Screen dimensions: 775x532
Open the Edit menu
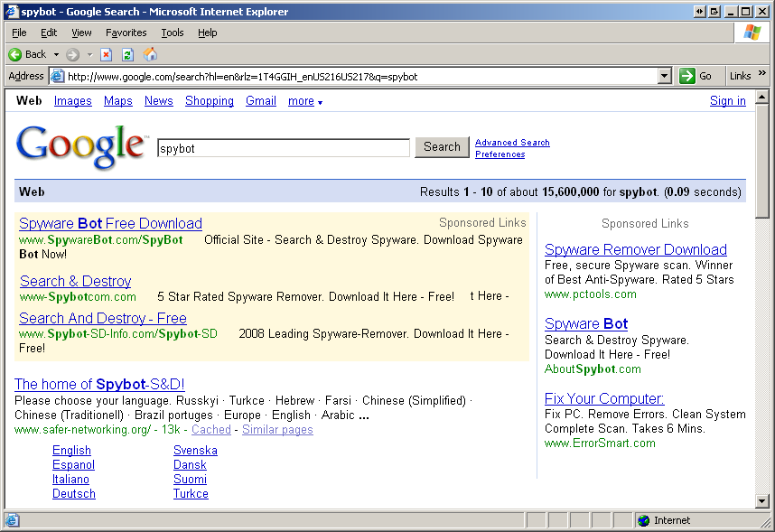pyautogui.click(x=49, y=33)
